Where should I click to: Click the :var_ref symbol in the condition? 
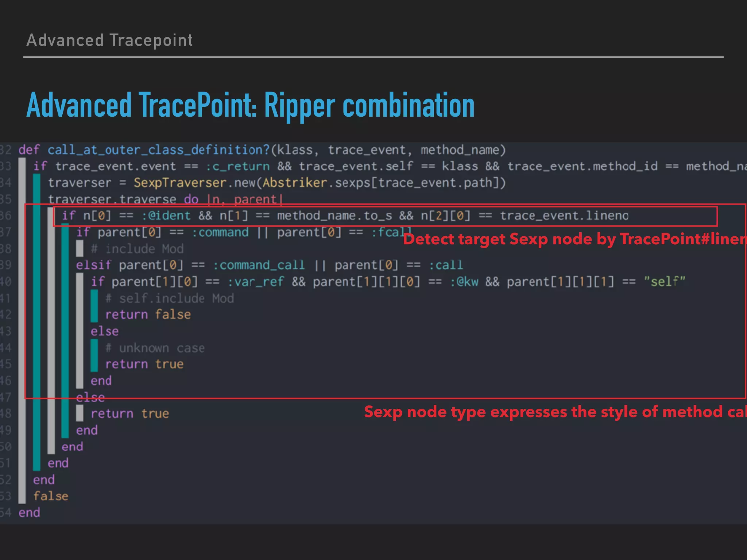coord(255,282)
